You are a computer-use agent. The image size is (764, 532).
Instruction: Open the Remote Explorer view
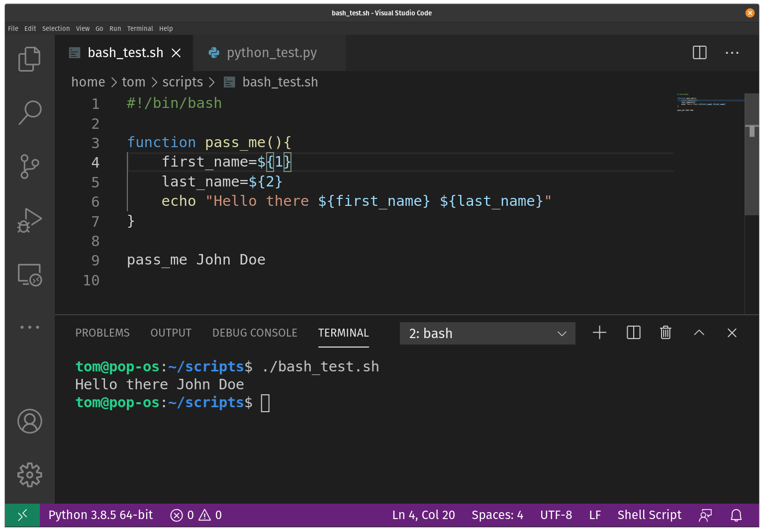point(29,274)
